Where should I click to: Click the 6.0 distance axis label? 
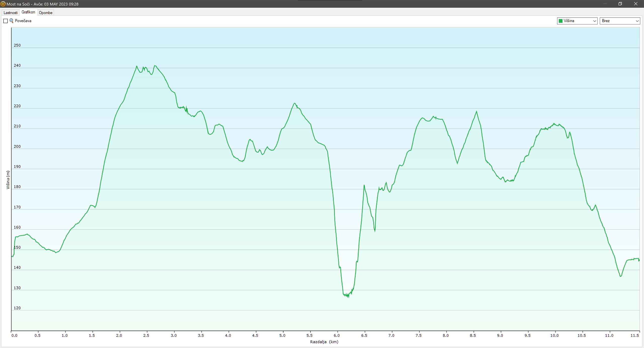337,335
